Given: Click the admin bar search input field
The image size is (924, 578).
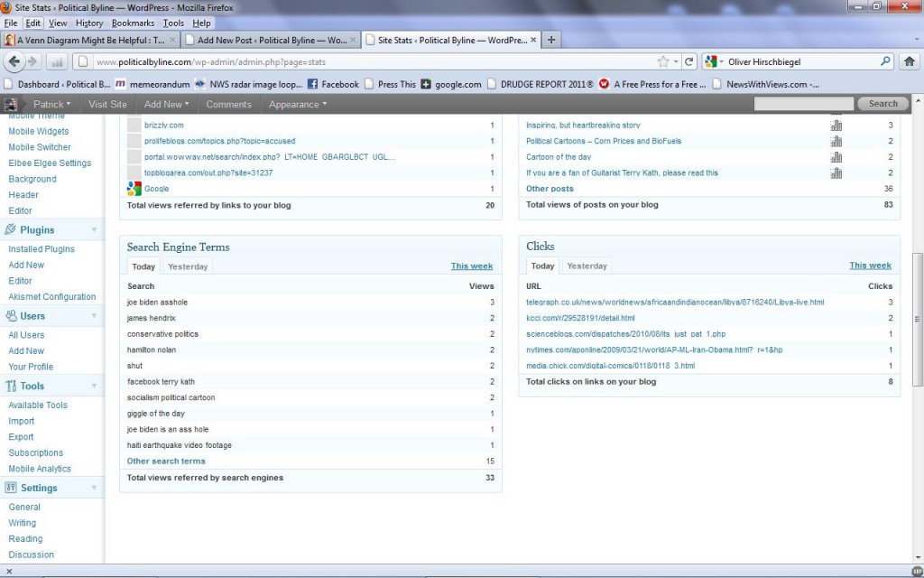Looking at the screenshot, I should click(x=804, y=104).
